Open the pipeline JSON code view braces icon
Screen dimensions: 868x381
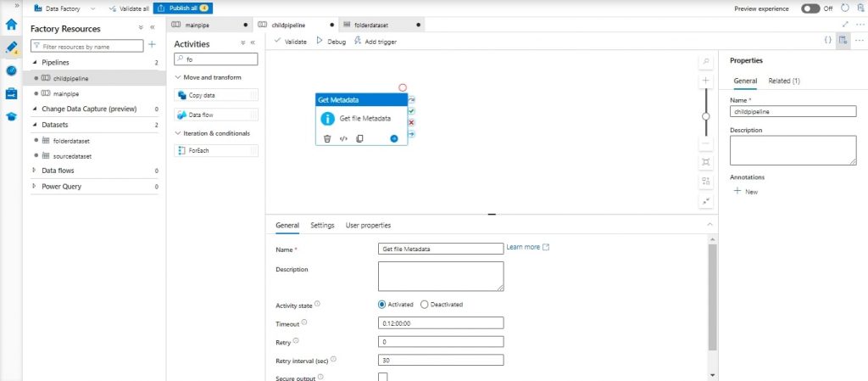(827, 40)
